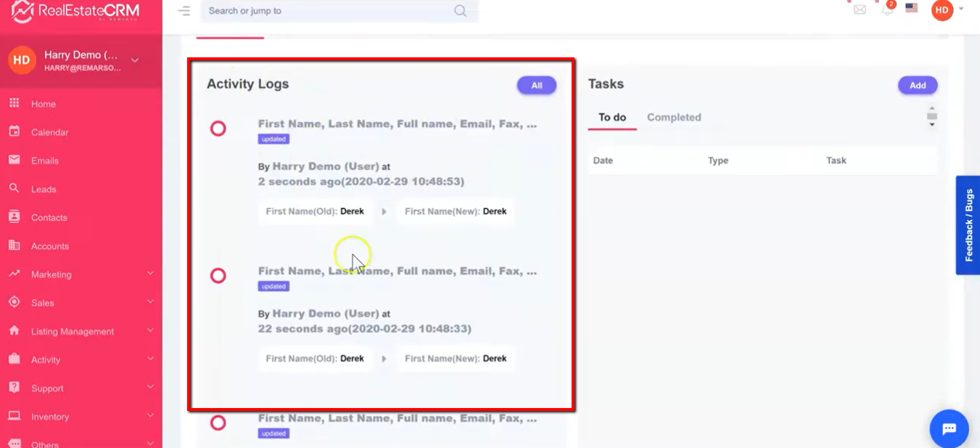
Task: Click the Tasks panel scrollbar handle
Action: [932, 117]
